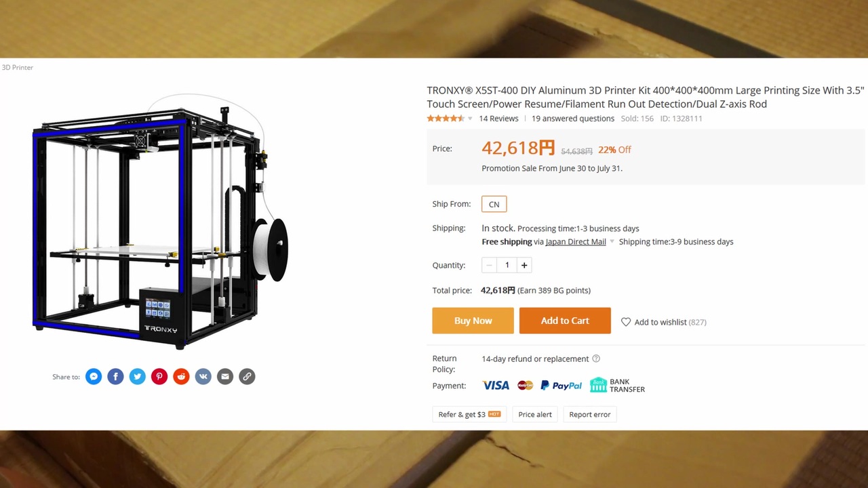Open the 14 Reviews link

coord(498,119)
